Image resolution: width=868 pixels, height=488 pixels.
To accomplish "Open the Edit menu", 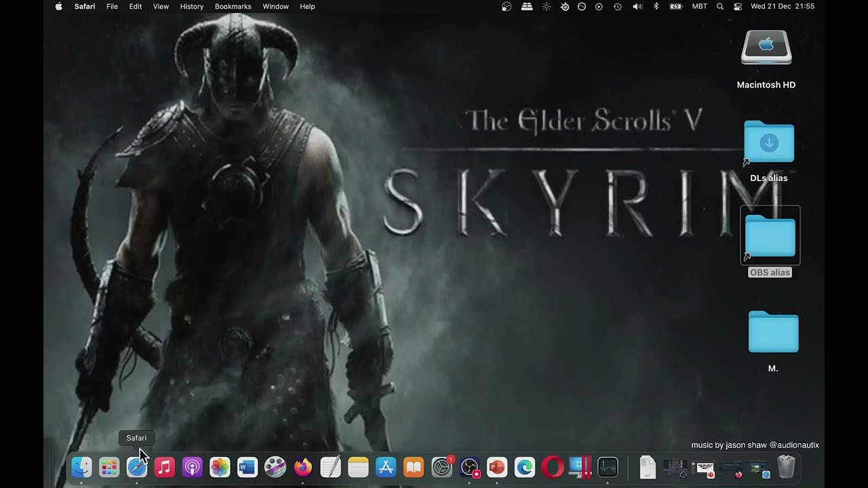I will point(136,6).
